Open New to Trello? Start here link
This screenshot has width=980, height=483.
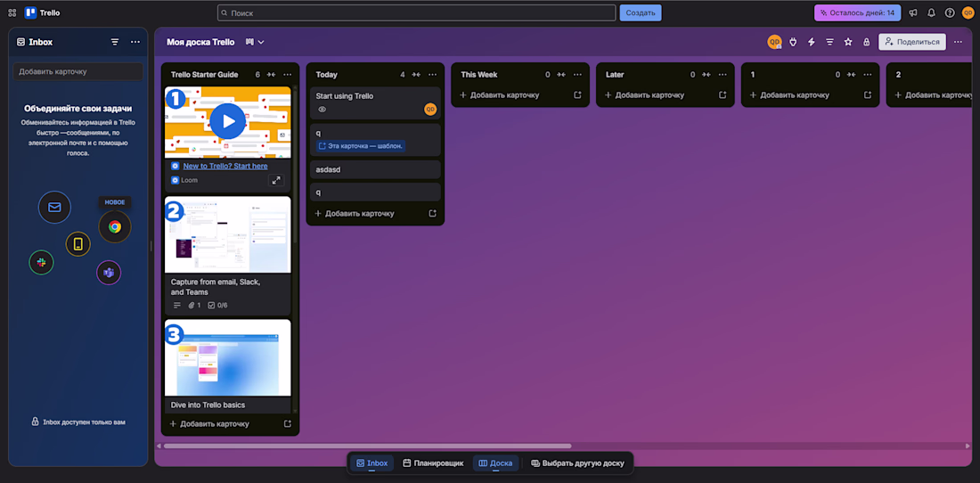pos(225,167)
